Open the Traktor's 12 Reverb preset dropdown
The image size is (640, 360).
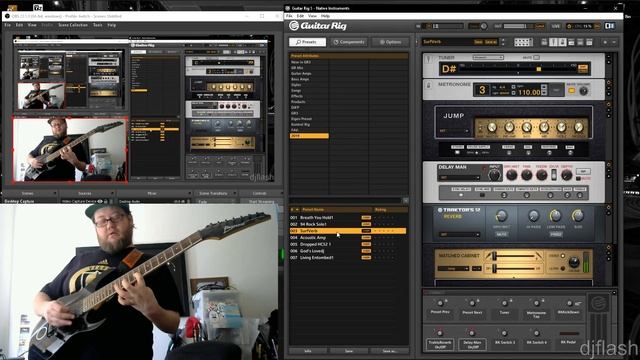tap(459, 235)
